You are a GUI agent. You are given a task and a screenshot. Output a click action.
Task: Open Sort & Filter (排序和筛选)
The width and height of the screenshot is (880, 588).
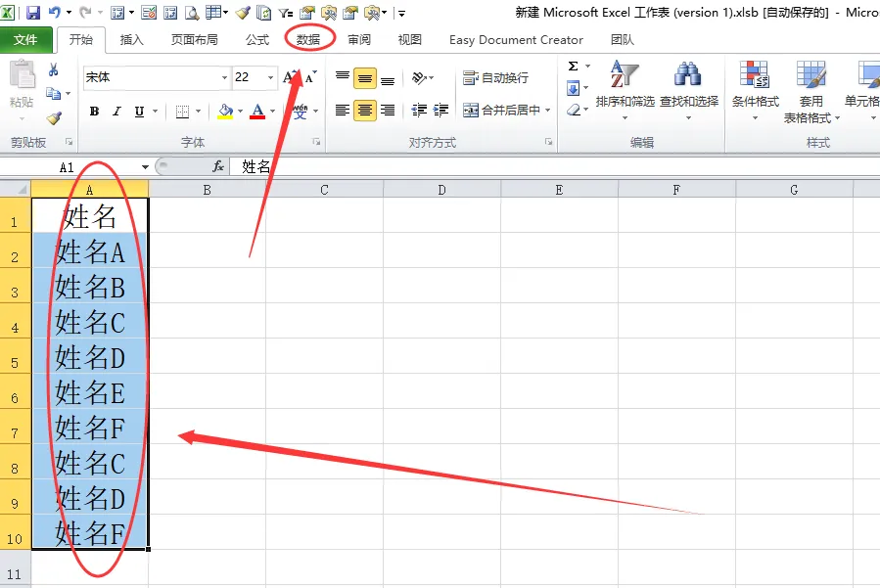pos(625,90)
